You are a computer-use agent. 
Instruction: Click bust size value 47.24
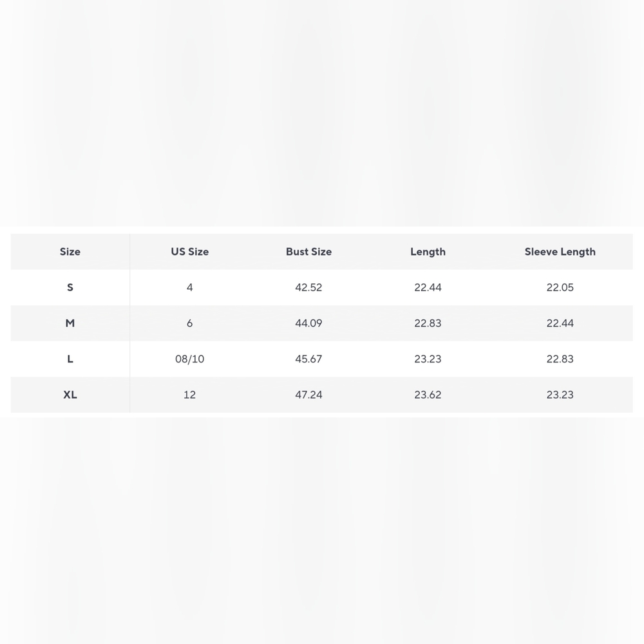point(309,395)
